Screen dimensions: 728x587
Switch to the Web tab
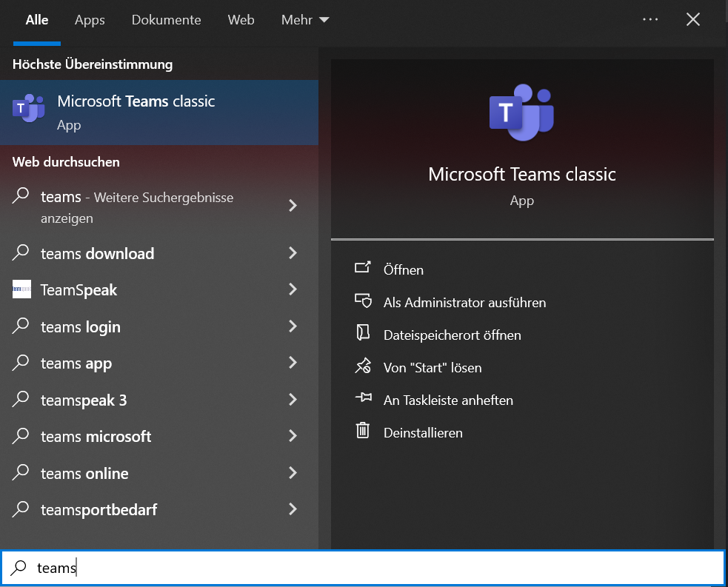241,20
